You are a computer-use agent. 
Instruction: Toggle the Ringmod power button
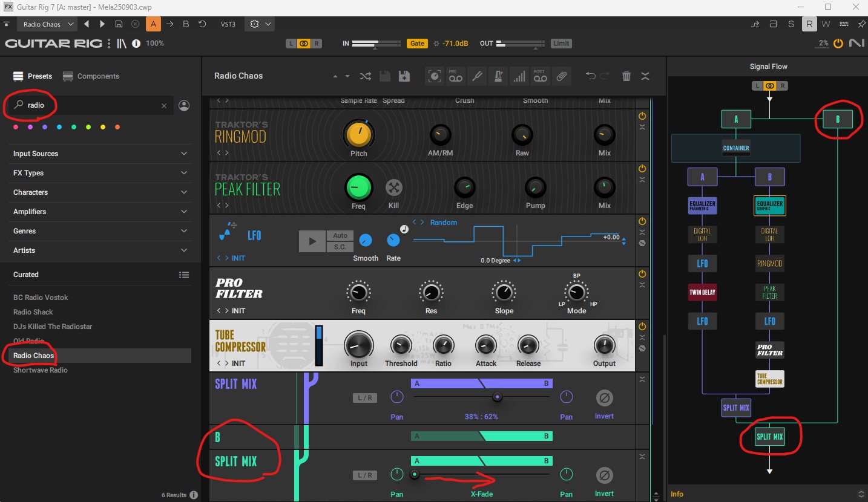pyautogui.click(x=642, y=116)
